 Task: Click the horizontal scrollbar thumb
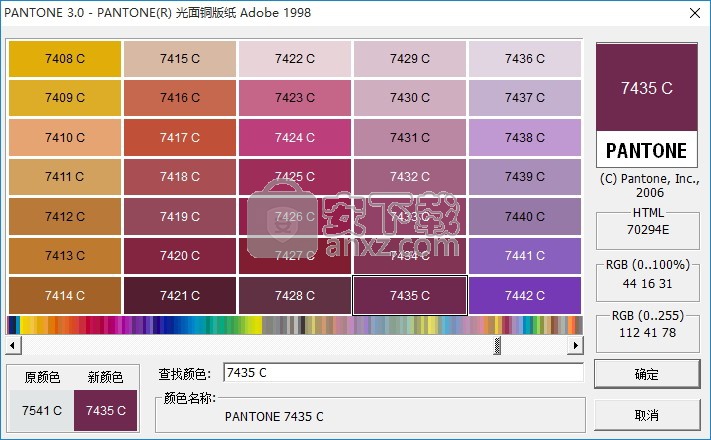[497, 345]
